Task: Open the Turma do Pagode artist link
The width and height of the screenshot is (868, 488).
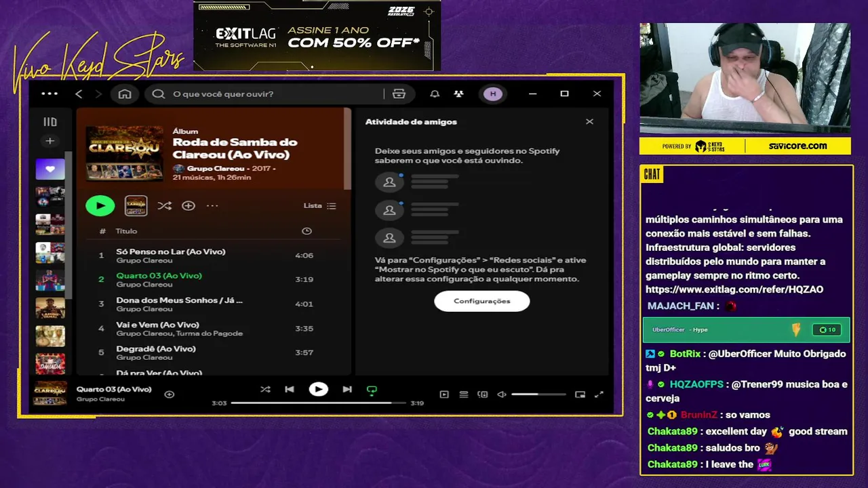Action: pyautogui.click(x=210, y=333)
